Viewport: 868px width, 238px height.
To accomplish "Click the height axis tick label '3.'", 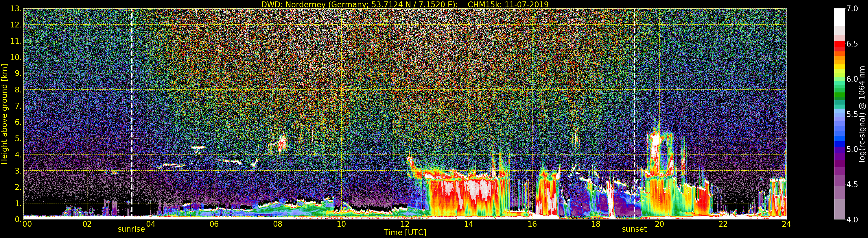I will [x=18, y=171].
